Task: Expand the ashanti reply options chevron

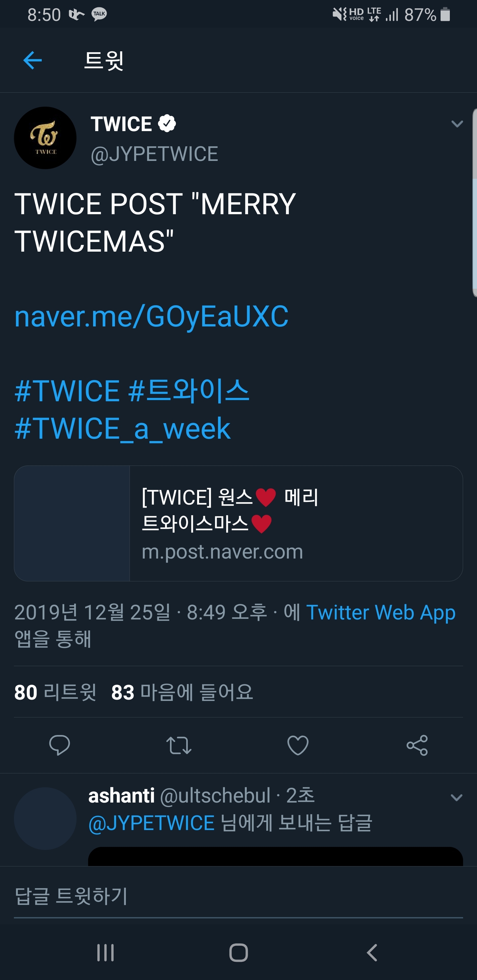Action: pos(456,797)
